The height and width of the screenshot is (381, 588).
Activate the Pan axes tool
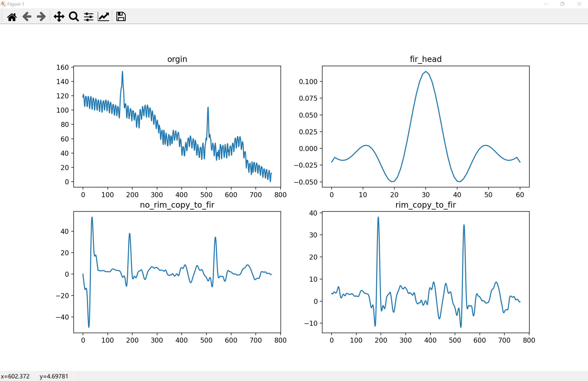coord(59,17)
